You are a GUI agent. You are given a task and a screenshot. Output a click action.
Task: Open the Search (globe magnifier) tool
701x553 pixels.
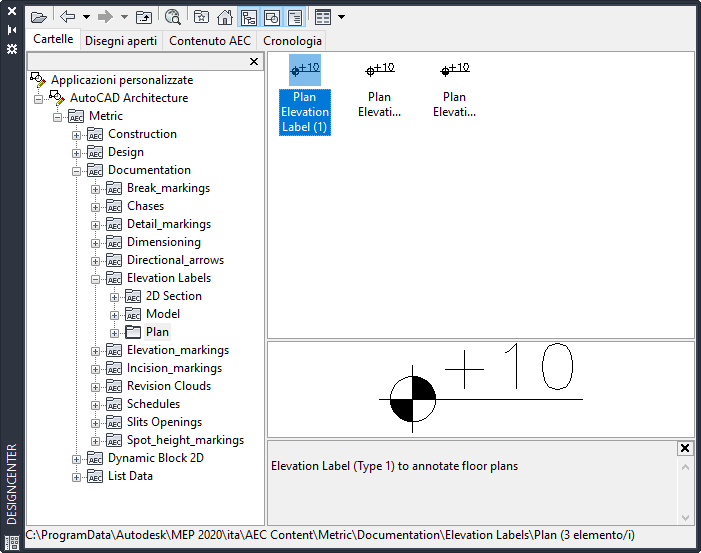(x=173, y=17)
